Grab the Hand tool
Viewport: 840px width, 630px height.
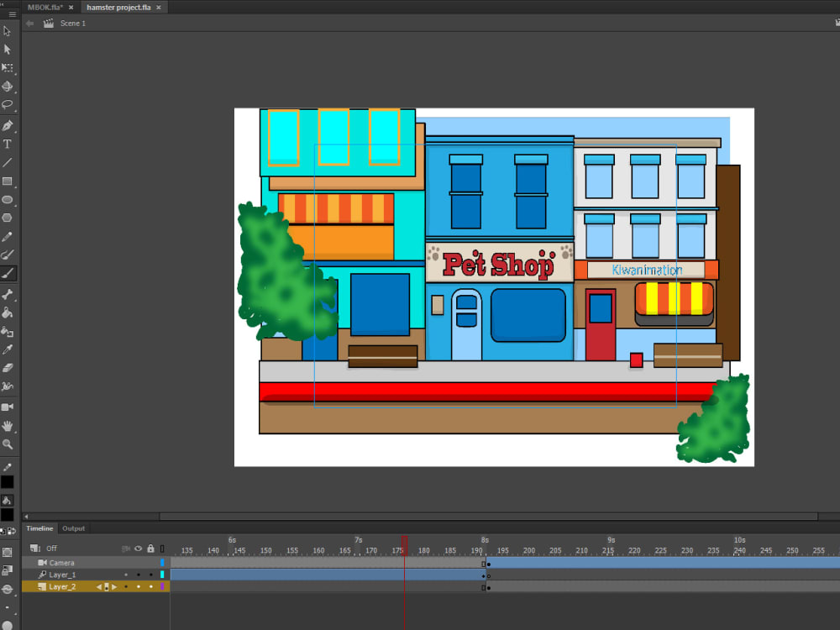click(x=8, y=426)
